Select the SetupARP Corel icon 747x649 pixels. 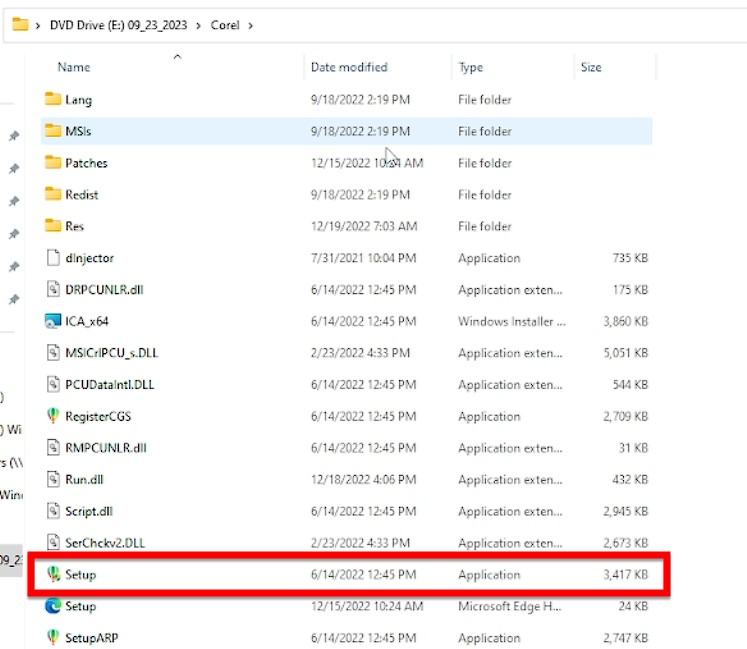point(53,637)
